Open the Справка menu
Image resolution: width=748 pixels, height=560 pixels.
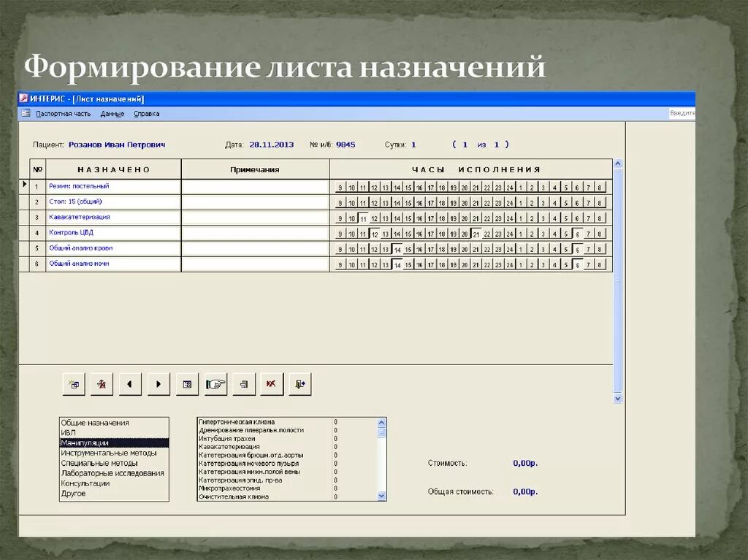[146, 113]
